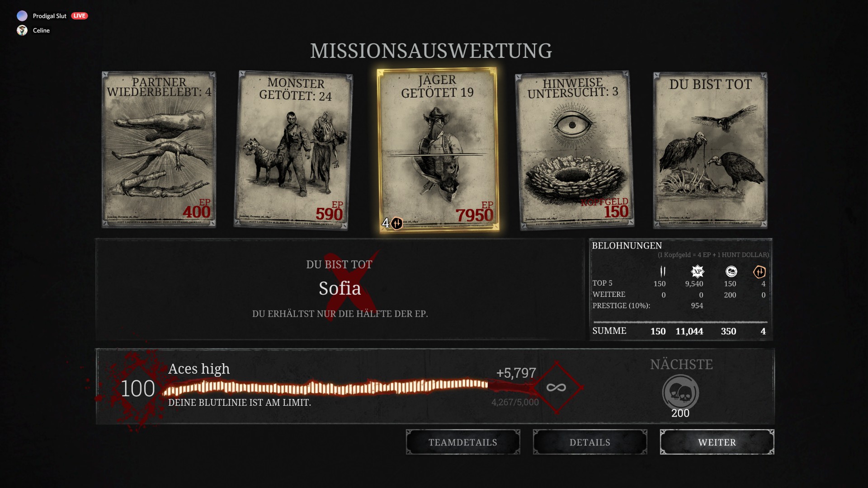This screenshot has width=868, height=488.
Task: Open the Teamdetails view
Action: tap(463, 442)
